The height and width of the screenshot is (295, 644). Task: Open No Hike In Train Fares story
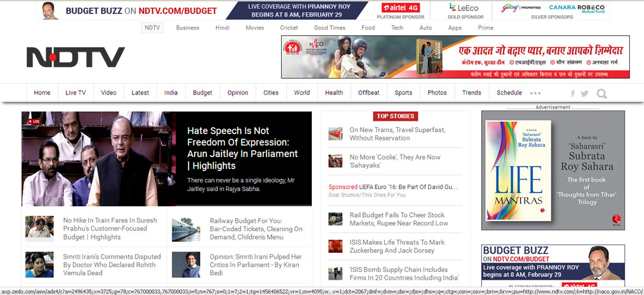[110, 229]
